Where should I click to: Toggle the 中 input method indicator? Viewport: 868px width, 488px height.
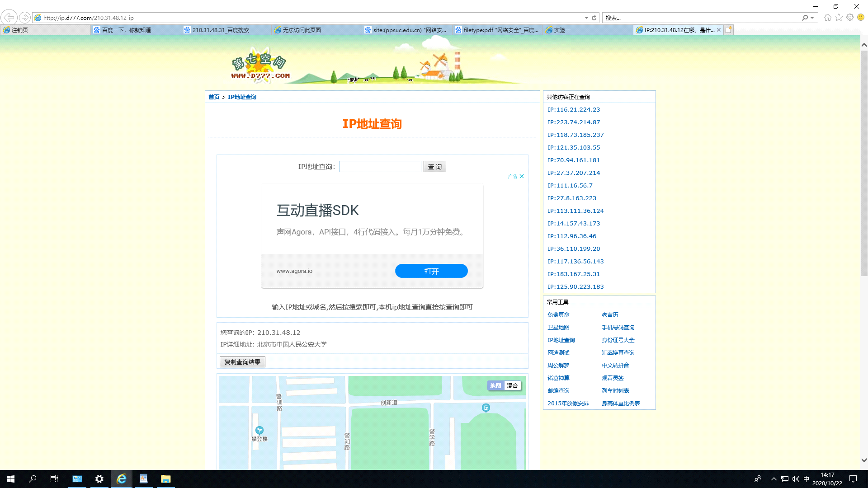click(x=806, y=479)
